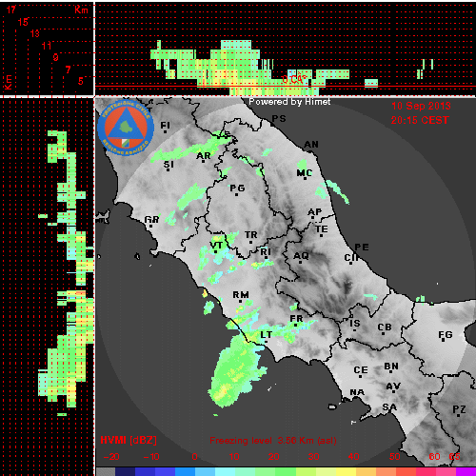Click the CH city label
476x476 pixels.
[x=351, y=258]
